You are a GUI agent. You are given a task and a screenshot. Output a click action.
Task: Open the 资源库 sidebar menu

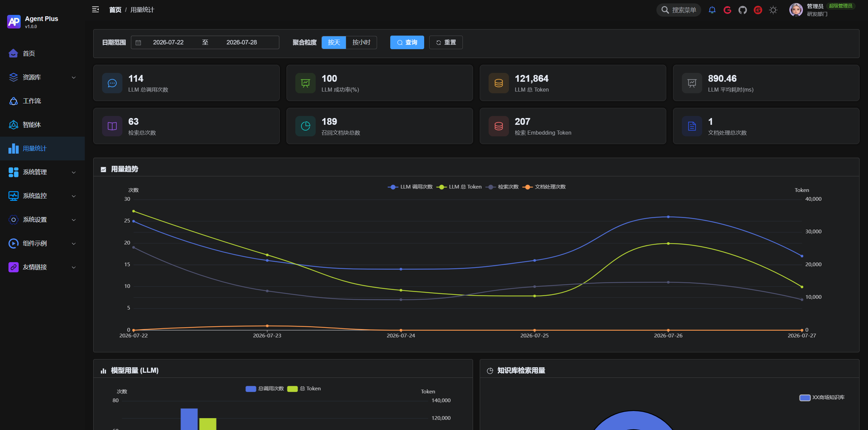[42, 77]
